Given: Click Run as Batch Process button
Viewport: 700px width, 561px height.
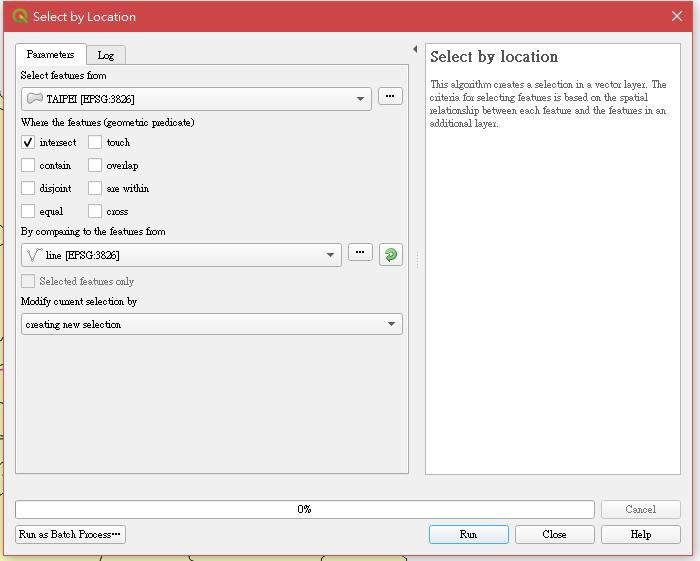Looking at the screenshot, I should pos(70,534).
